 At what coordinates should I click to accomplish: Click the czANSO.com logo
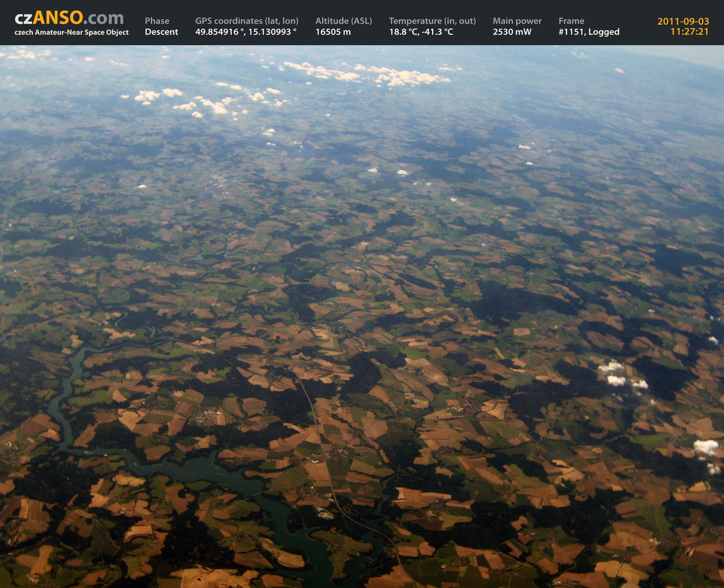[69, 17]
